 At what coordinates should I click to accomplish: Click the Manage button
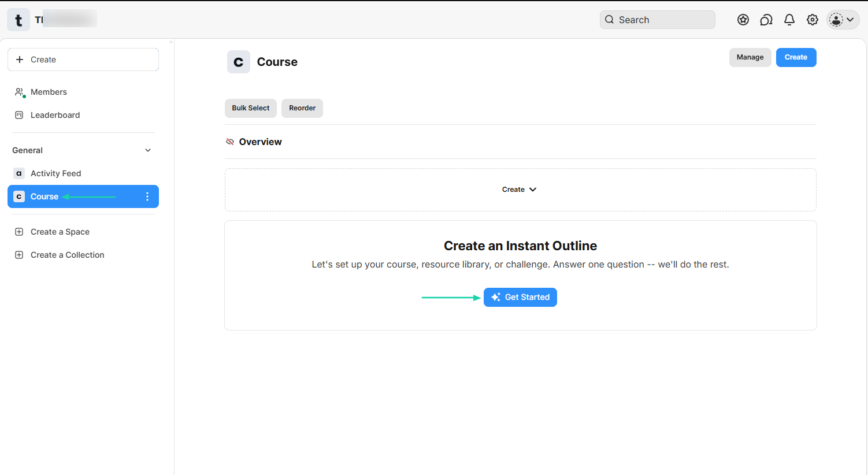(x=750, y=57)
